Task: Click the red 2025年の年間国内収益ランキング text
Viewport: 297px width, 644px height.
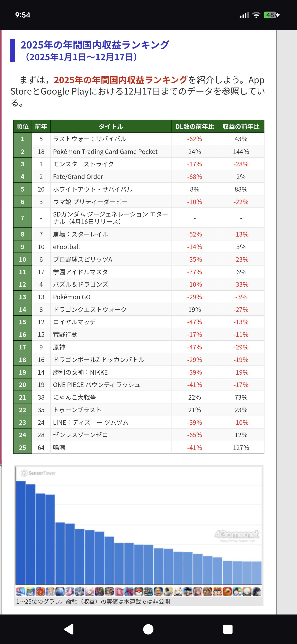Action: click(x=120, y=80)
